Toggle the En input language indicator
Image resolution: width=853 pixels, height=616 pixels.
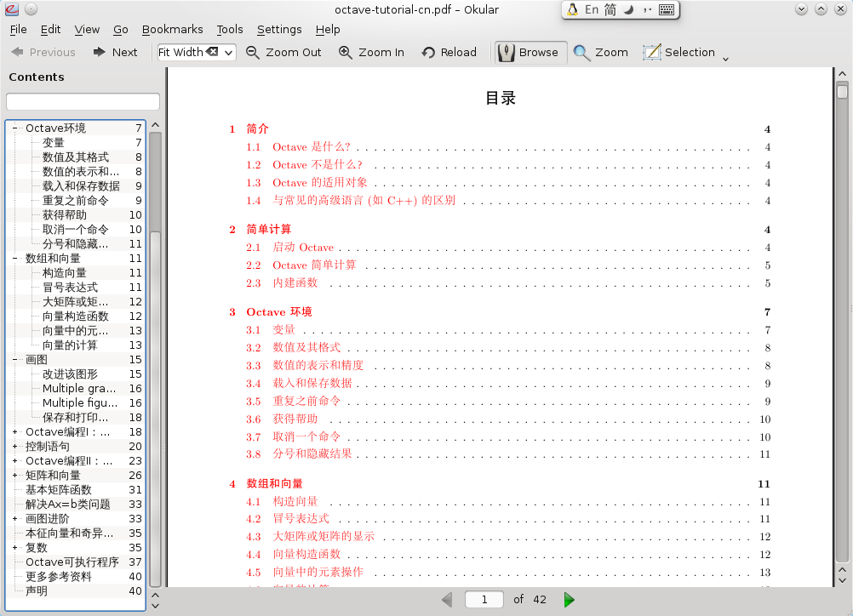pyautogui.click(x=592, y=9)
